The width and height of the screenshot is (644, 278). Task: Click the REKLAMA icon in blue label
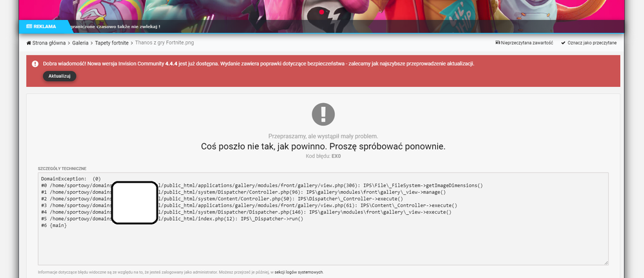coord(29,26)
